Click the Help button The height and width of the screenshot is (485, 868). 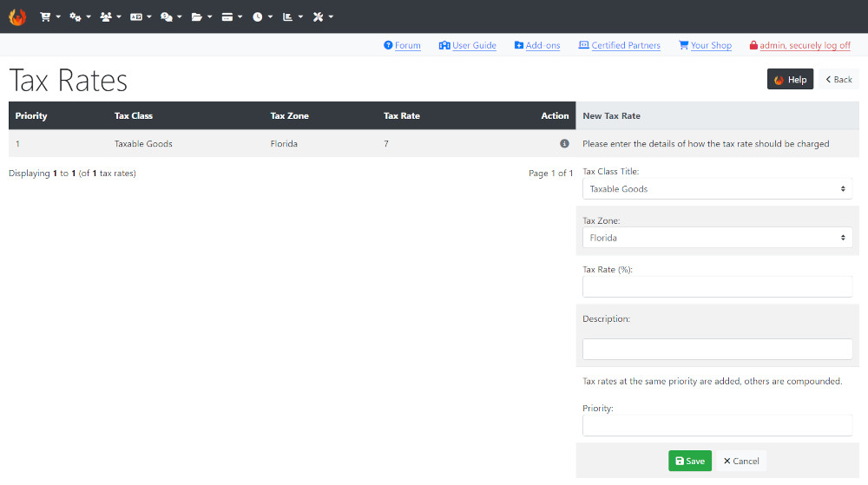(x=790, y=80)
